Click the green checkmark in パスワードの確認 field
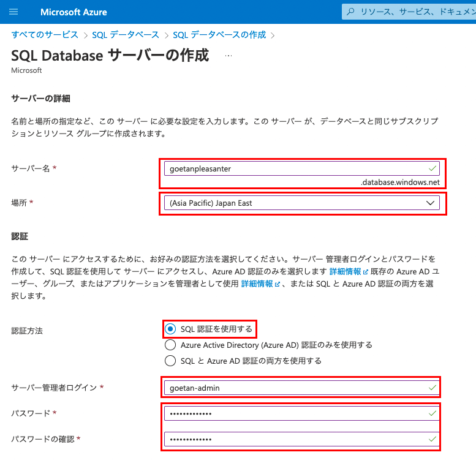The width and height of the screenshot is (476, 474). click(x=433, y=439)
